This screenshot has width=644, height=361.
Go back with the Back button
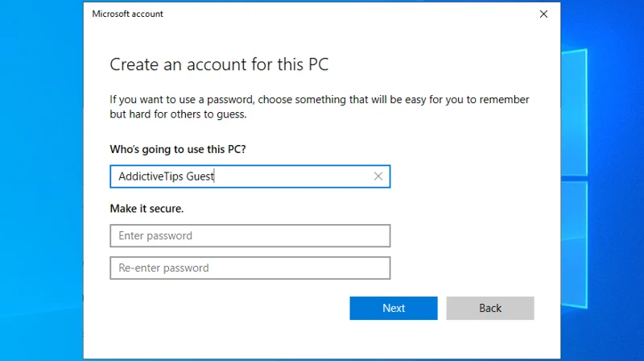tap(490, 308)
